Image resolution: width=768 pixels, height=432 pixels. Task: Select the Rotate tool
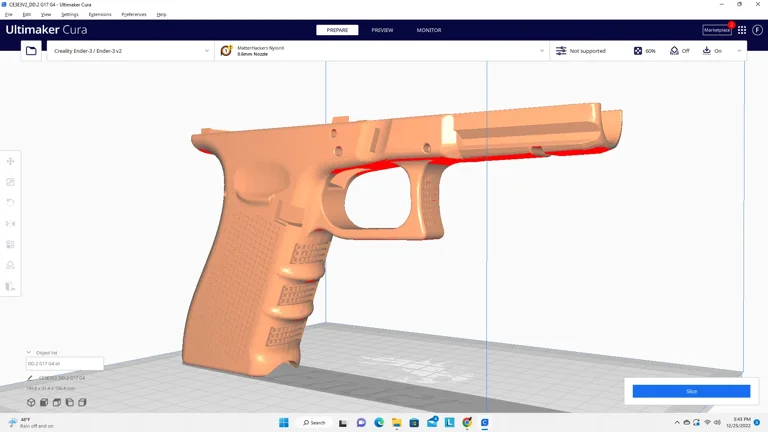(x=11, y=203)
